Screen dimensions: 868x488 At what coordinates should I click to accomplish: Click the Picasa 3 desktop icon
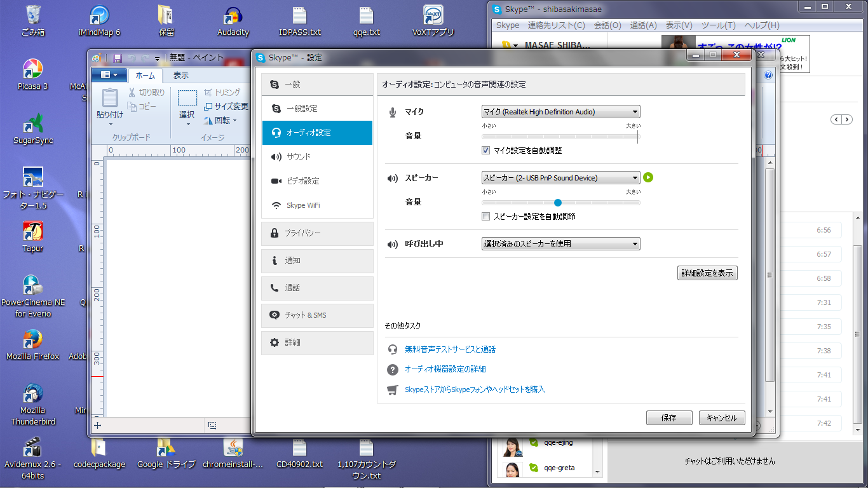tap(32, 69)
